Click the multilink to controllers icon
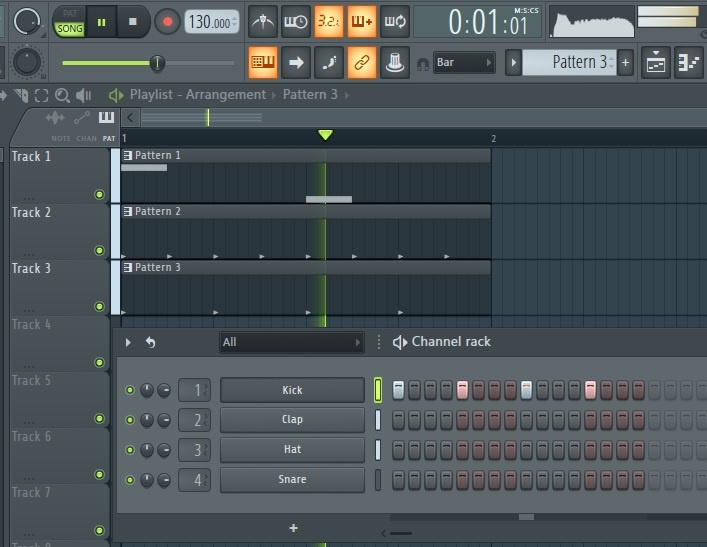 click(395, 62)
